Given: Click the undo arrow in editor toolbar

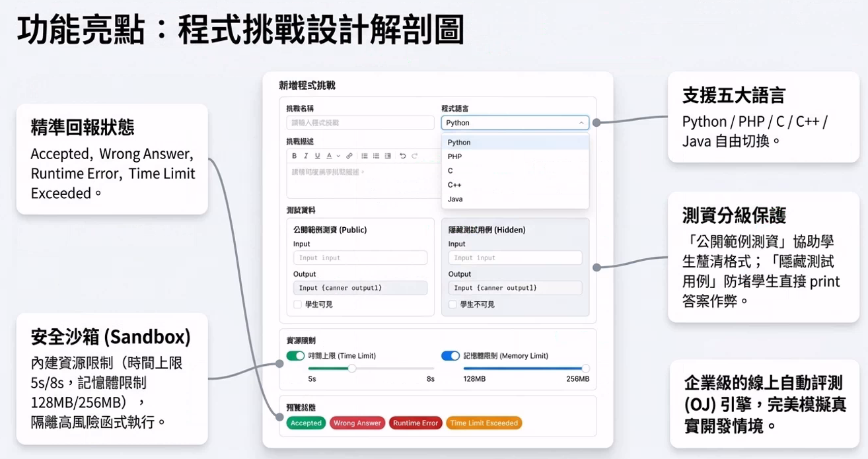Looking at the screenshot, I should click(402, 157).
